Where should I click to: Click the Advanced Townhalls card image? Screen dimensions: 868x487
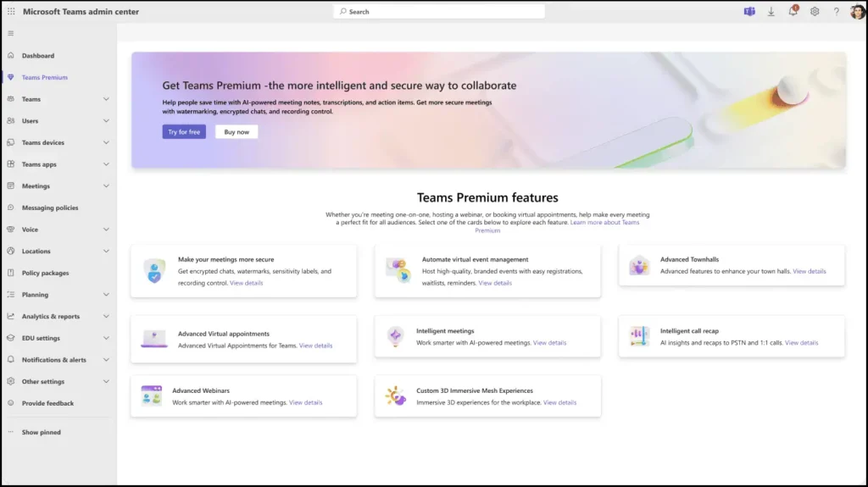[x=639, y=266]
